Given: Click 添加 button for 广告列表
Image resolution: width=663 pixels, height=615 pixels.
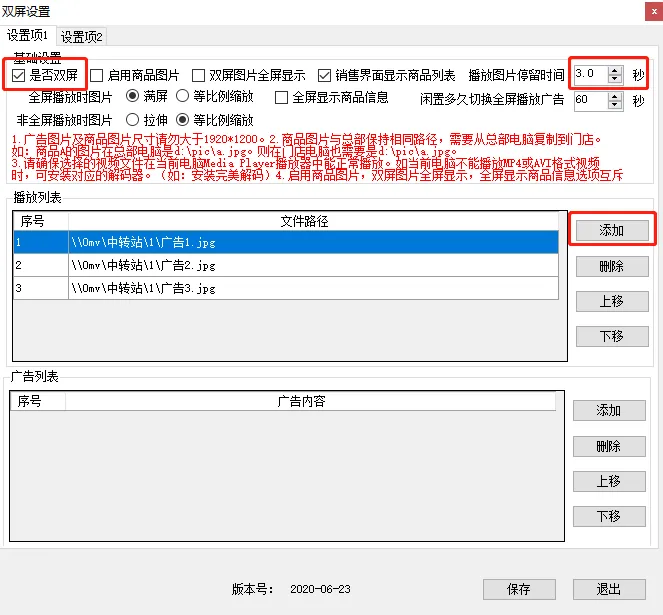Looking at the screenshot, I should [x=609, y=410].
